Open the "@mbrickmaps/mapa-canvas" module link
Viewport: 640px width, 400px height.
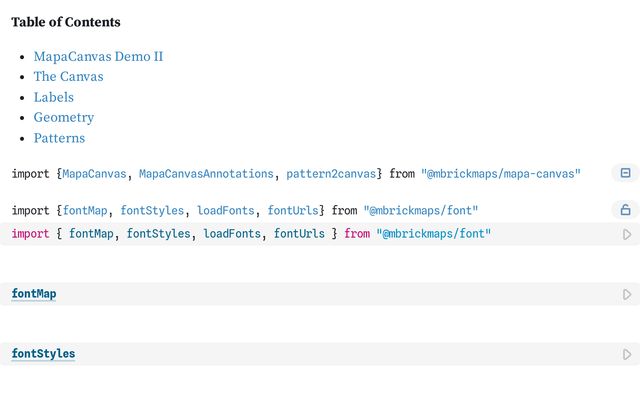pyautogui.click(x=500, y=174)
